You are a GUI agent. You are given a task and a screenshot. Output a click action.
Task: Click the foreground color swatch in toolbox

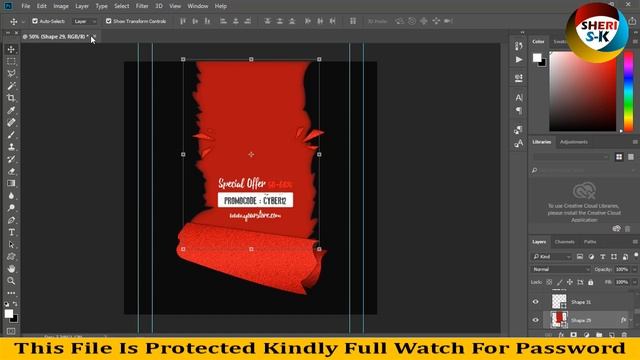pyautogui.click(x=9, y=313)
